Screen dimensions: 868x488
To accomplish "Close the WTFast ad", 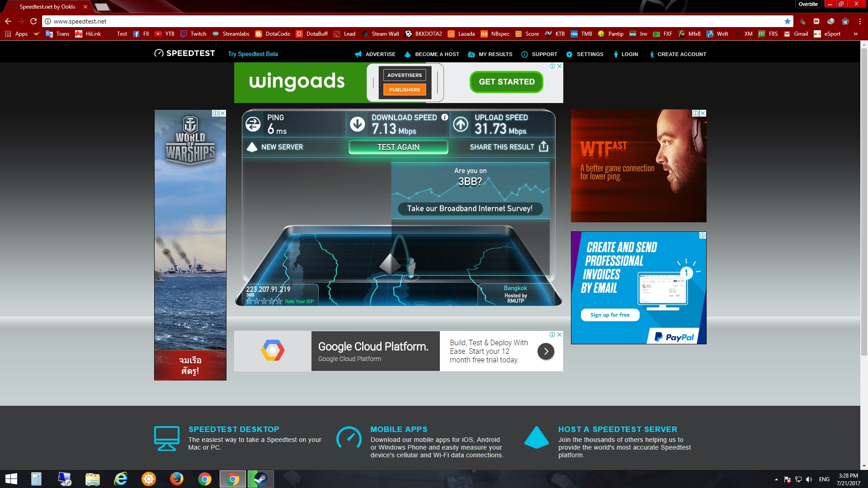I will click(703, 113).
